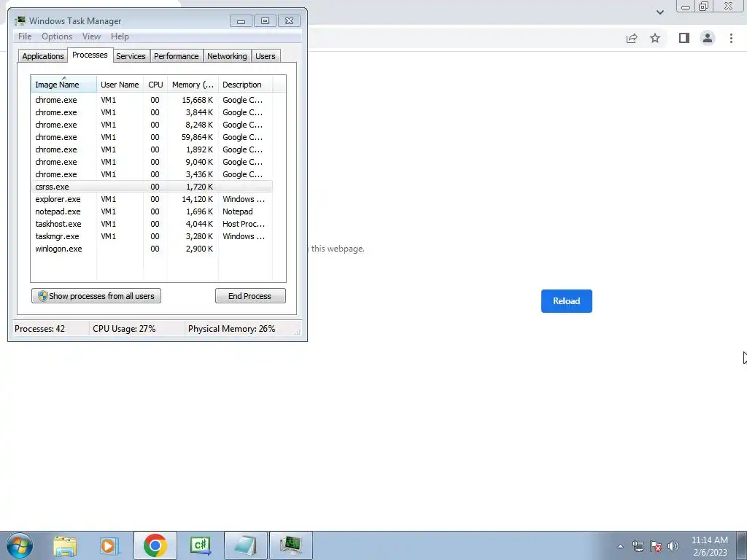Screen dimensions: 747x560
Task: Open the Networking tab
Action: pos(227,56)
